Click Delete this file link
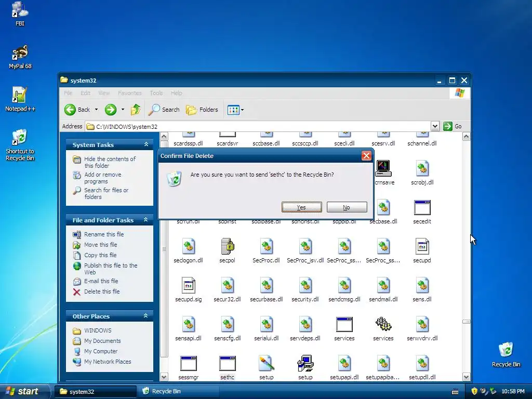The height and width of the screenshot is (399, 532). coord(102,291)
